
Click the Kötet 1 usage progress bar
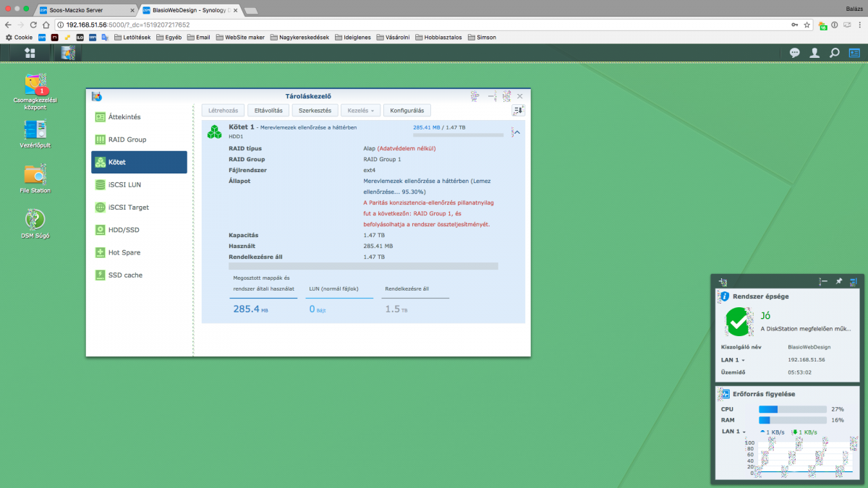click(458, 135)
